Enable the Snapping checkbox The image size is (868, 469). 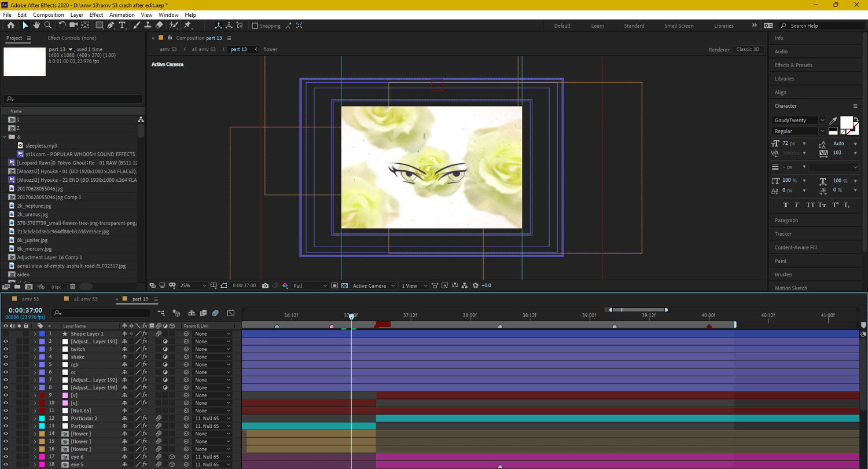[255, 26]
